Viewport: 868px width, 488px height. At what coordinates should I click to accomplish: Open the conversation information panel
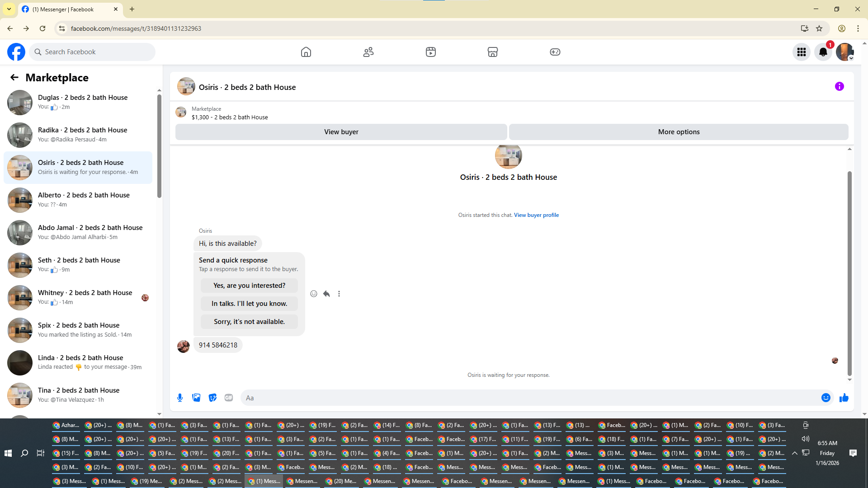pos(839,86)
